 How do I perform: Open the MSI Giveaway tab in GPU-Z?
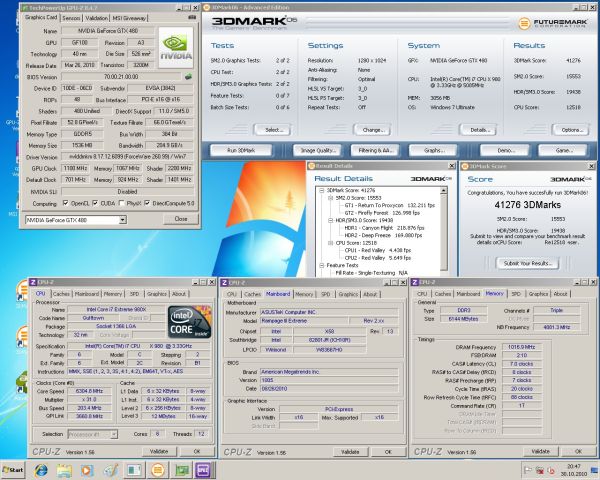(x=129, y=18)
